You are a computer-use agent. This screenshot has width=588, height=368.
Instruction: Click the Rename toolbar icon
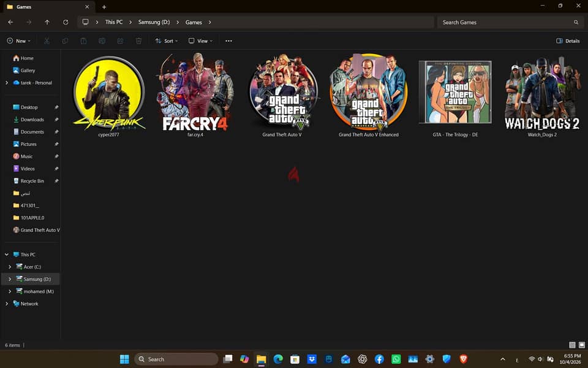(102, 41)
